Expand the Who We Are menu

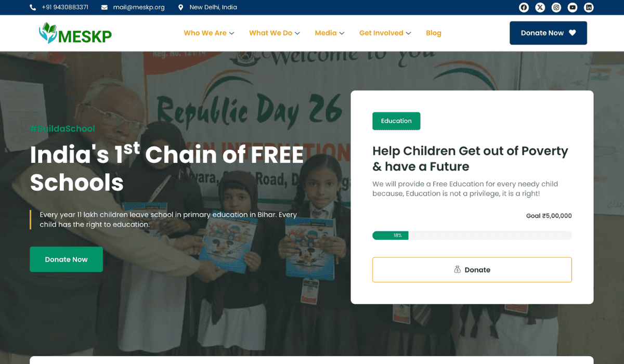pos(209,33)
